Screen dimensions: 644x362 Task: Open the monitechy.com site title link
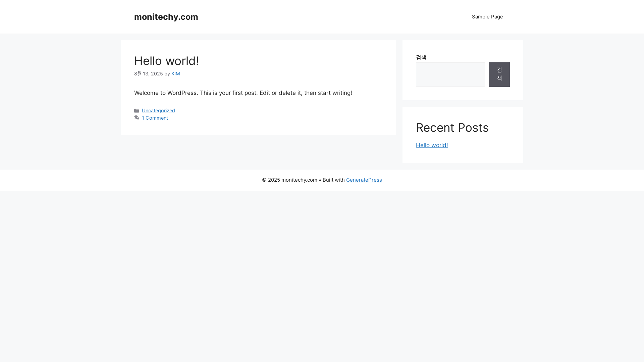[x=166, y=17]
